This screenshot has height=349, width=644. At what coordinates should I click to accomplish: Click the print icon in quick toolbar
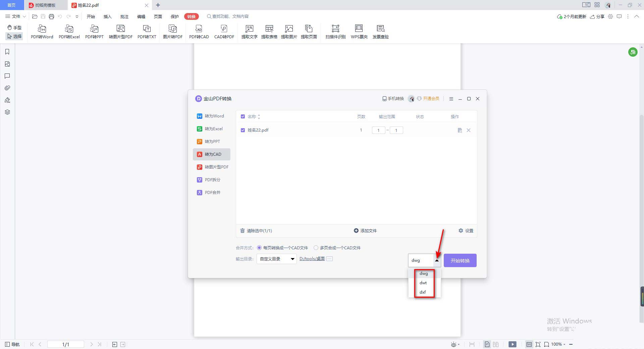tap(51, 16)
